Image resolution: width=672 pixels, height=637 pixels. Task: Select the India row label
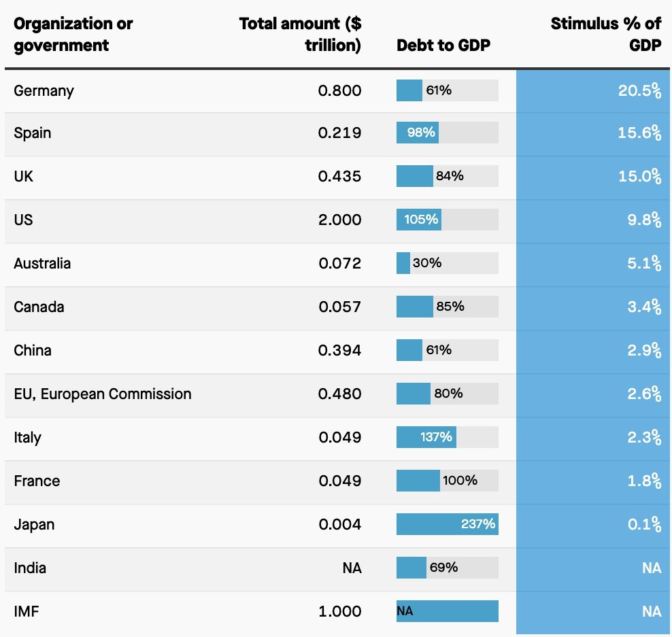tap(30, 568)
